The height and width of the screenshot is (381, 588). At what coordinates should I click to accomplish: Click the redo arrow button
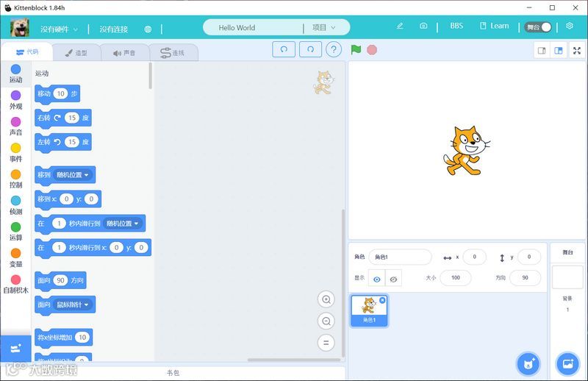point(310,49)
